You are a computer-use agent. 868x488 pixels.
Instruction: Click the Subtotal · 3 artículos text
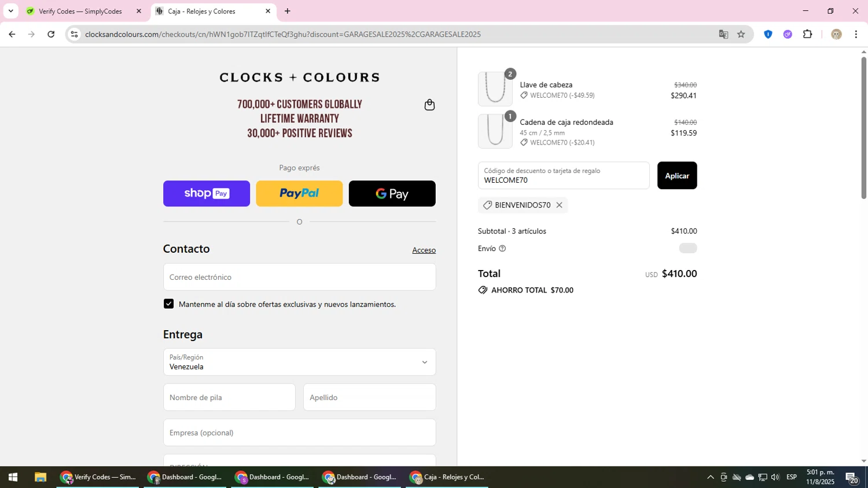tap(512, 231)
